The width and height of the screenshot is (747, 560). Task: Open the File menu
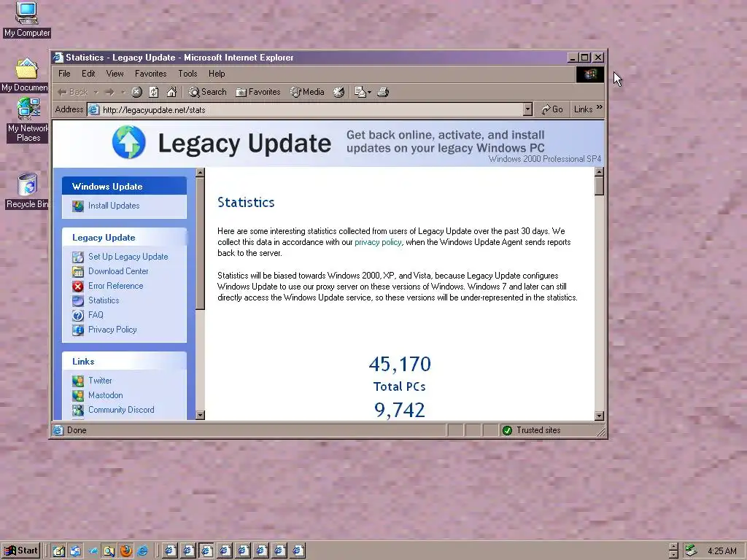(64, 74)
